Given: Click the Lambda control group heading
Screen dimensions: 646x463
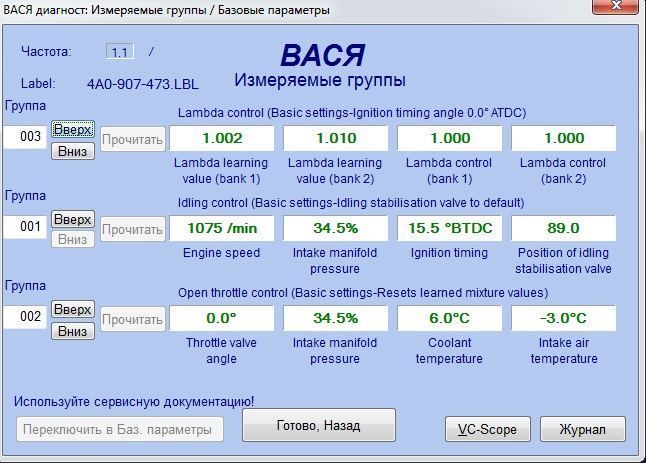Looking at the screenshot, I should 352,113.
